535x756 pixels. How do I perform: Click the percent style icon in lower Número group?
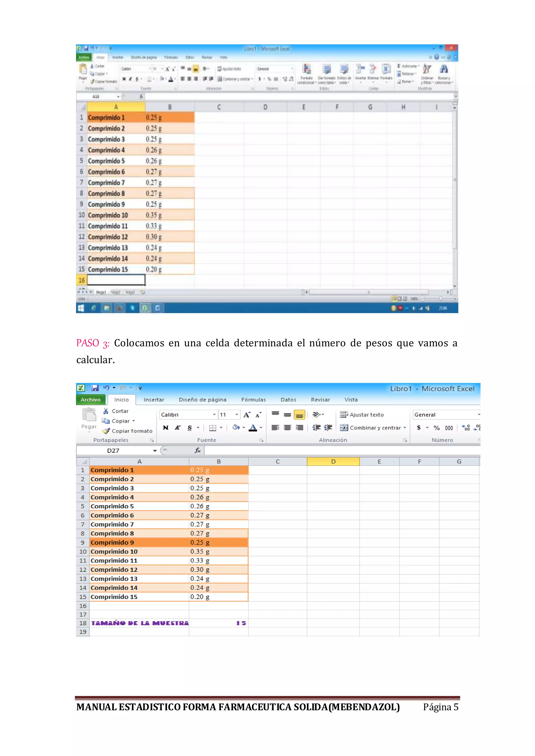click(437, 428)
